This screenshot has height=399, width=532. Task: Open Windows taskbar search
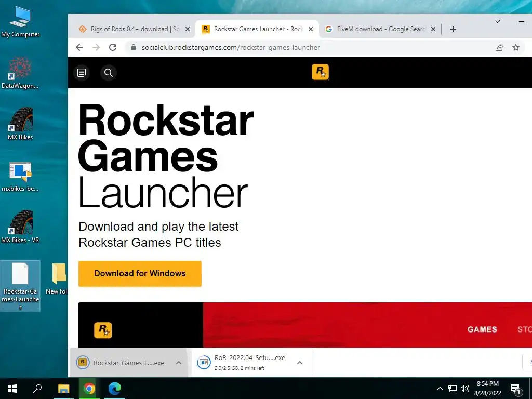pos(37,388)
